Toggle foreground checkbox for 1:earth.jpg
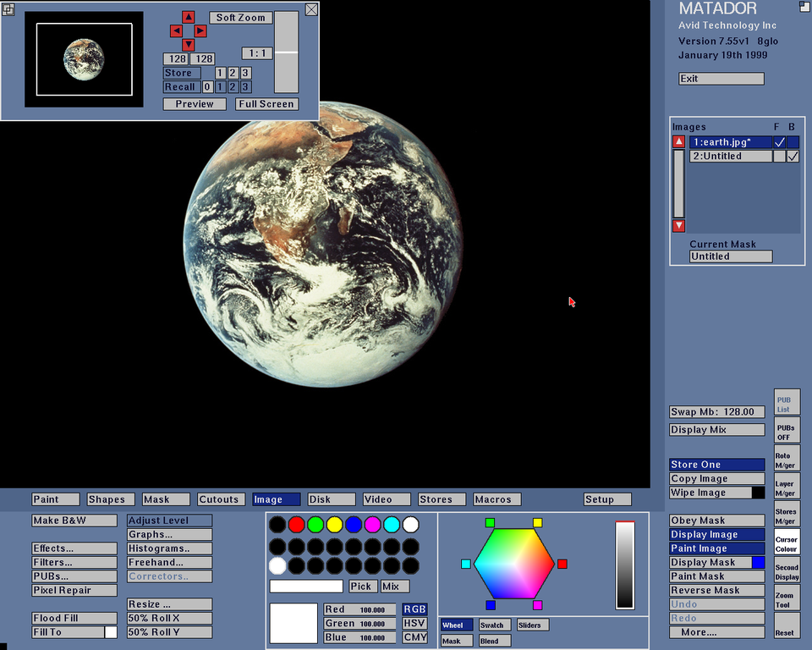Viewport: 812px width, 650px height. point(779,143)
